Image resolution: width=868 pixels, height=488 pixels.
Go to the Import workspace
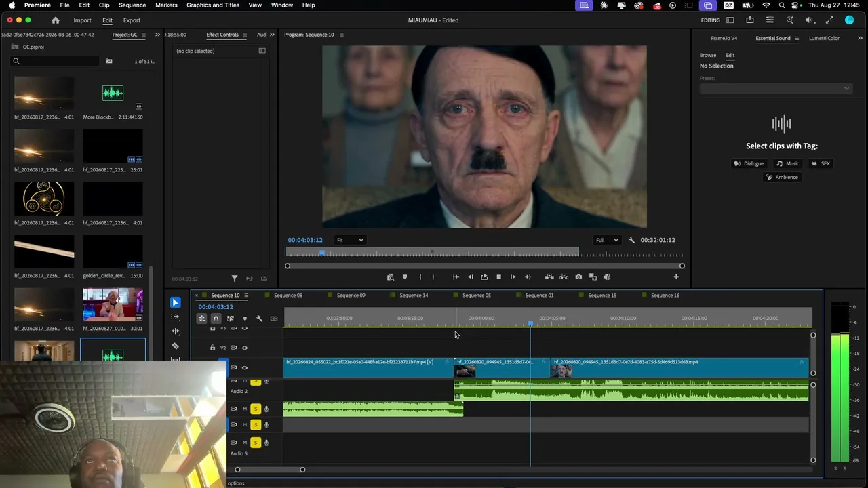point(82,20)
